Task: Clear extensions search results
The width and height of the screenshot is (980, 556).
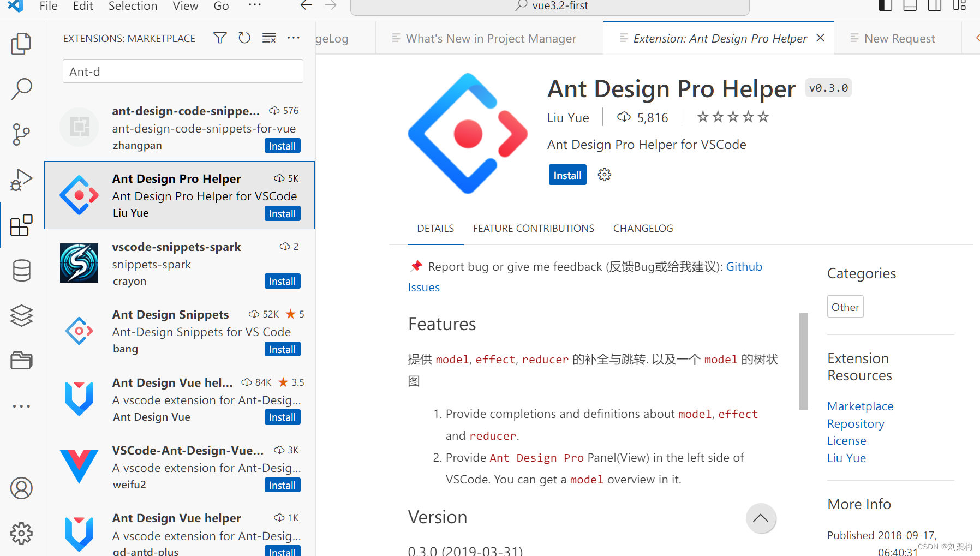Action: (x=269, y=38)
